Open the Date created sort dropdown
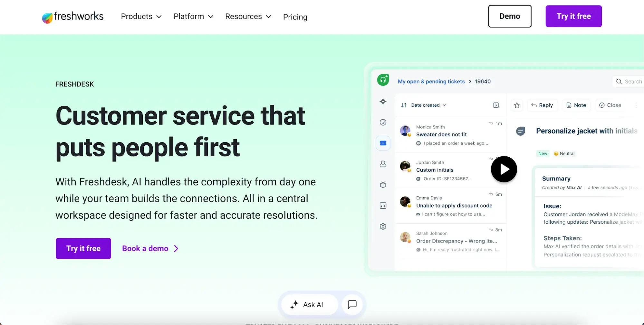 tap(429, 105)
